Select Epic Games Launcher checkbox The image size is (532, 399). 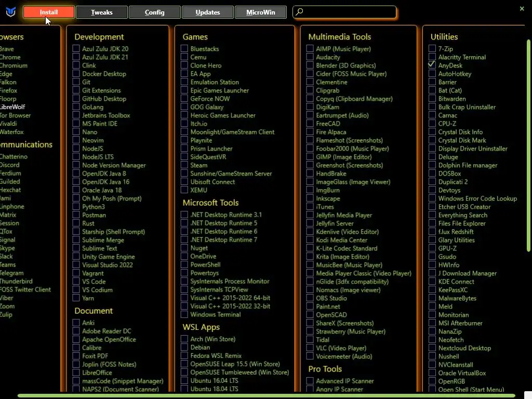coord(184,90)
